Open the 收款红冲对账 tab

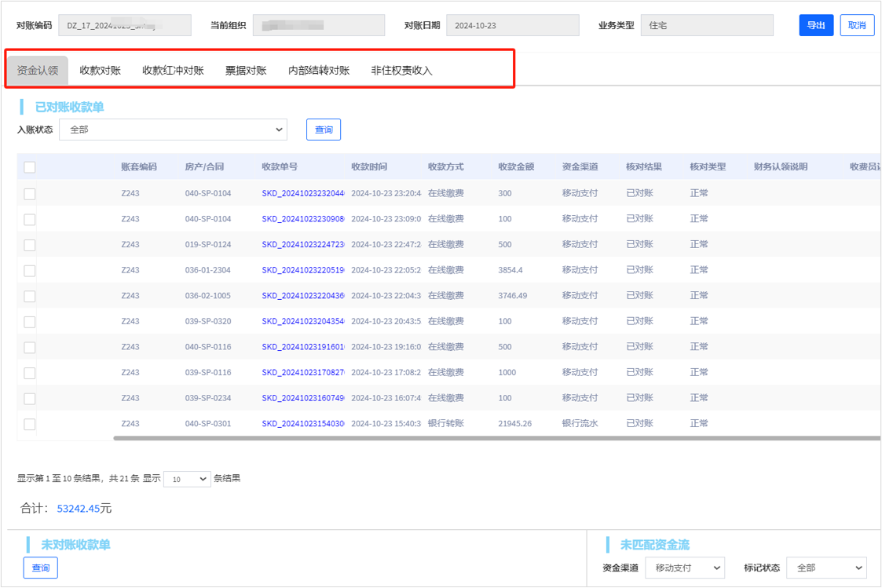click(x=173, y=71)
